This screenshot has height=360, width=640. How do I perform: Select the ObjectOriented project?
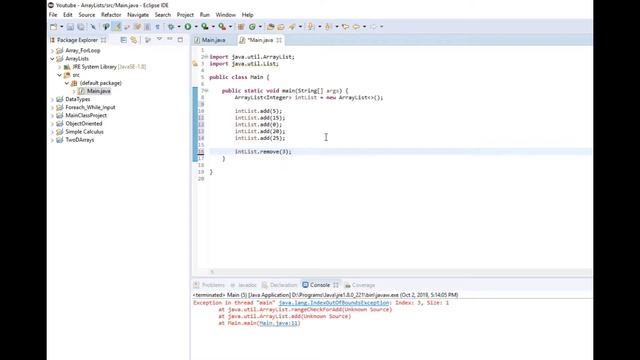pyautogui.click(x=84, y=124)
